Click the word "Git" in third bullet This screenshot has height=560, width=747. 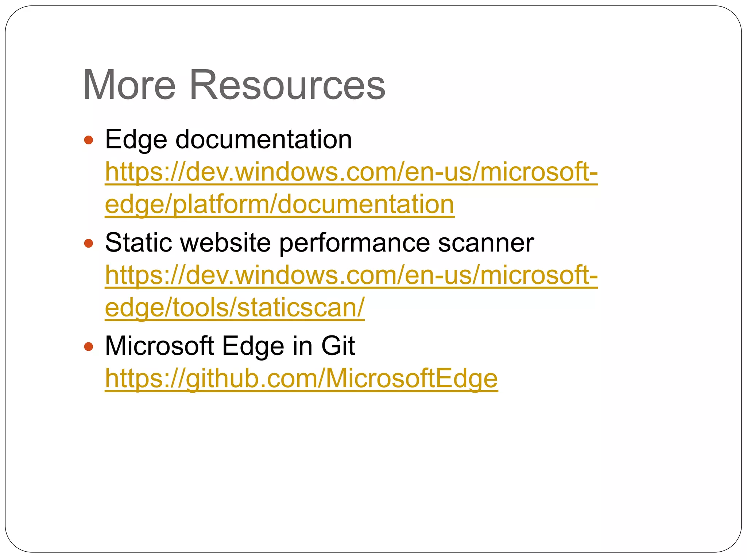coord(338,346)
